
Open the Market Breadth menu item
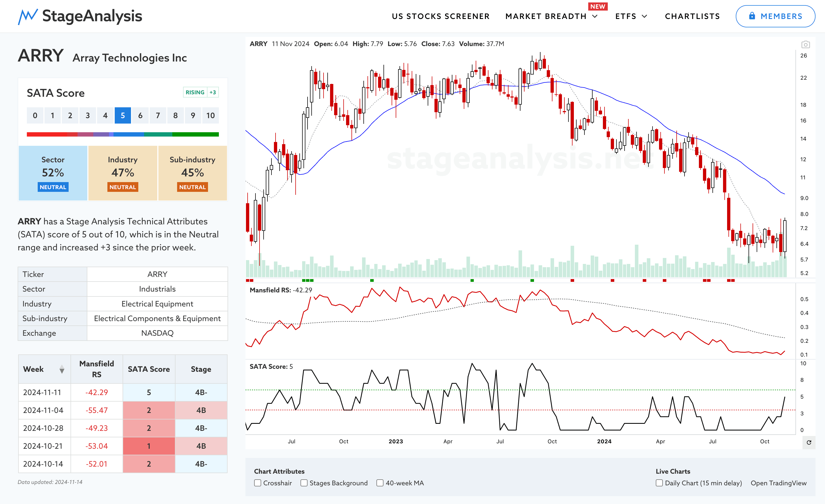click(546, 16)
